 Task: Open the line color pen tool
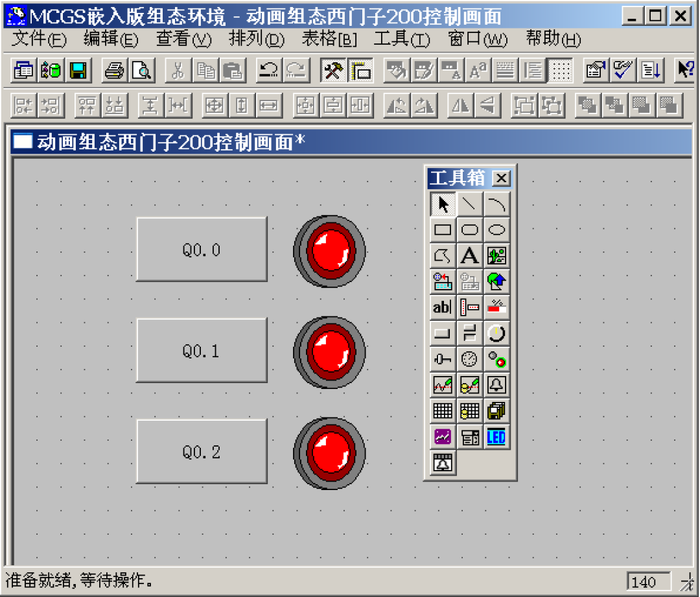click(424, 70)
